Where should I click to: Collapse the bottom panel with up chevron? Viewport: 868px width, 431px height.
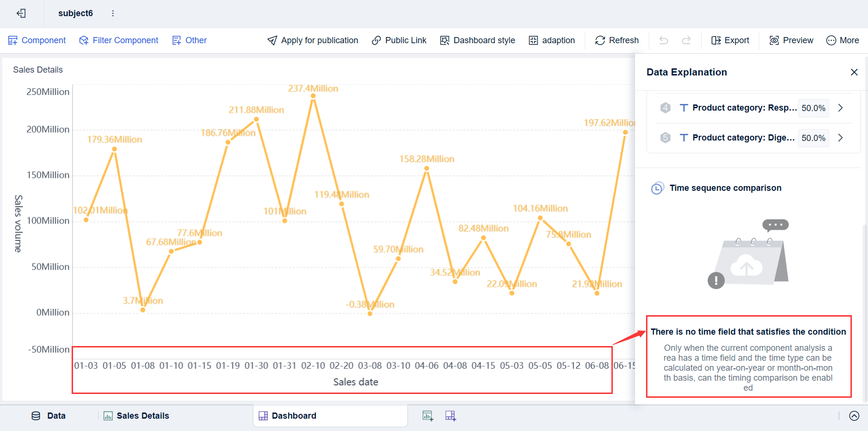click(854, 415)
